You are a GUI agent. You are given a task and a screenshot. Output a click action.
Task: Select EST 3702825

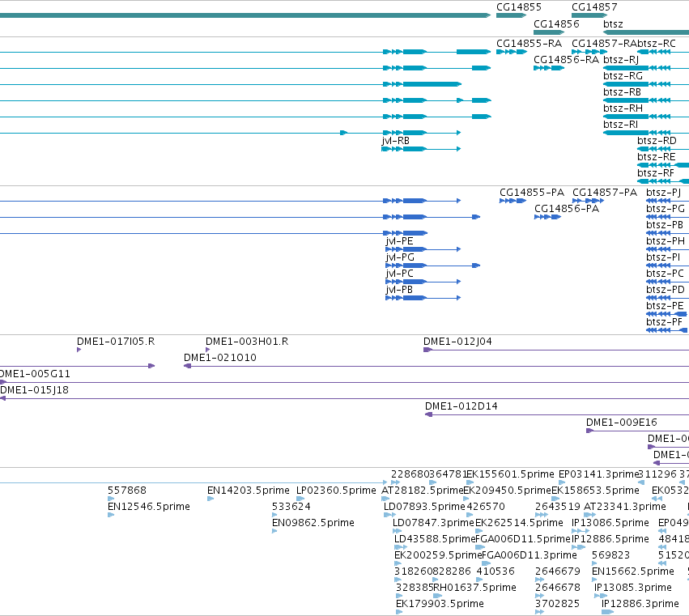pos(558,604)
